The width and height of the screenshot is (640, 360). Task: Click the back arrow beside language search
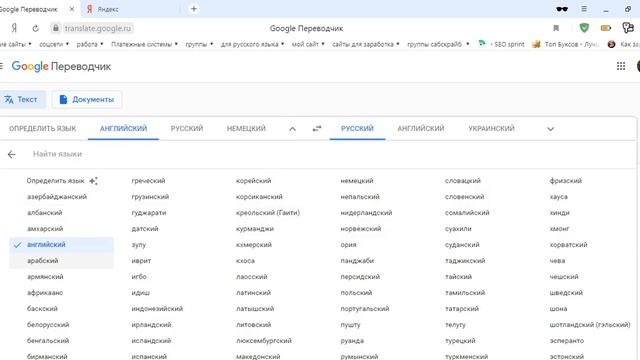coord(11,154)
